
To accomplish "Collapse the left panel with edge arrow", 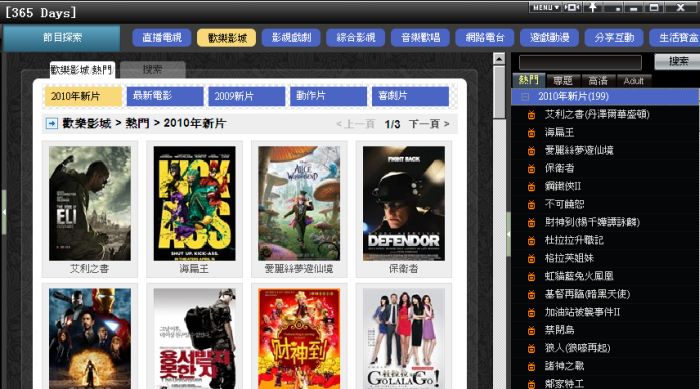I will pyautogui.click(x=4, y=212).
